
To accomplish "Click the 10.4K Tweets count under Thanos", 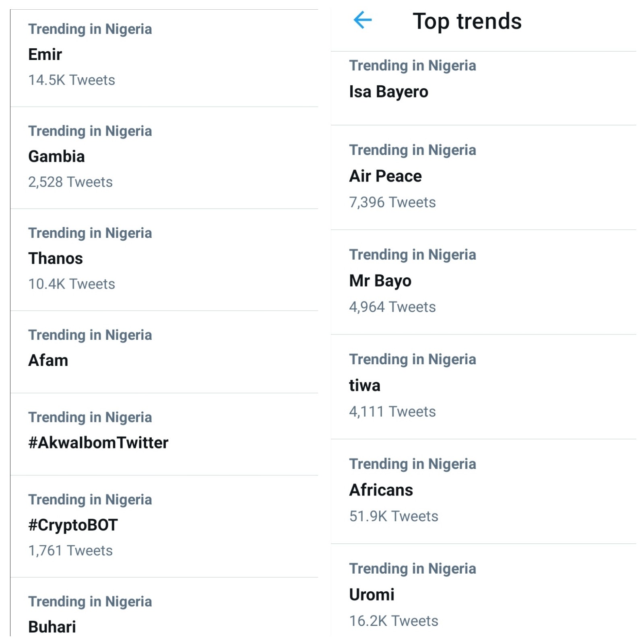I will (x=72, y=284).
